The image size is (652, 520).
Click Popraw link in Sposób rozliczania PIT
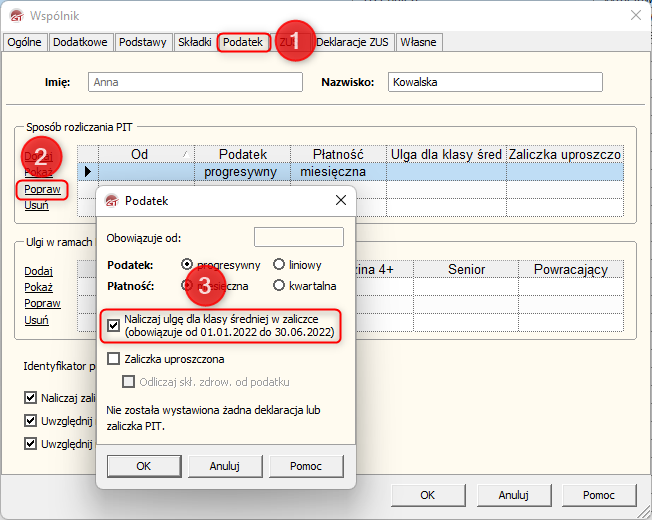coord(42,189)
